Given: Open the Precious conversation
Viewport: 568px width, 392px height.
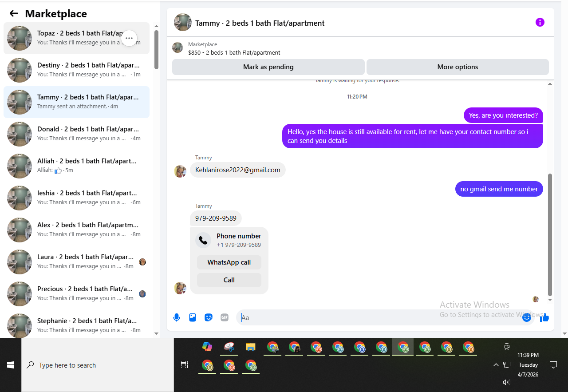Looking at the screenshot, I should 76,294.
